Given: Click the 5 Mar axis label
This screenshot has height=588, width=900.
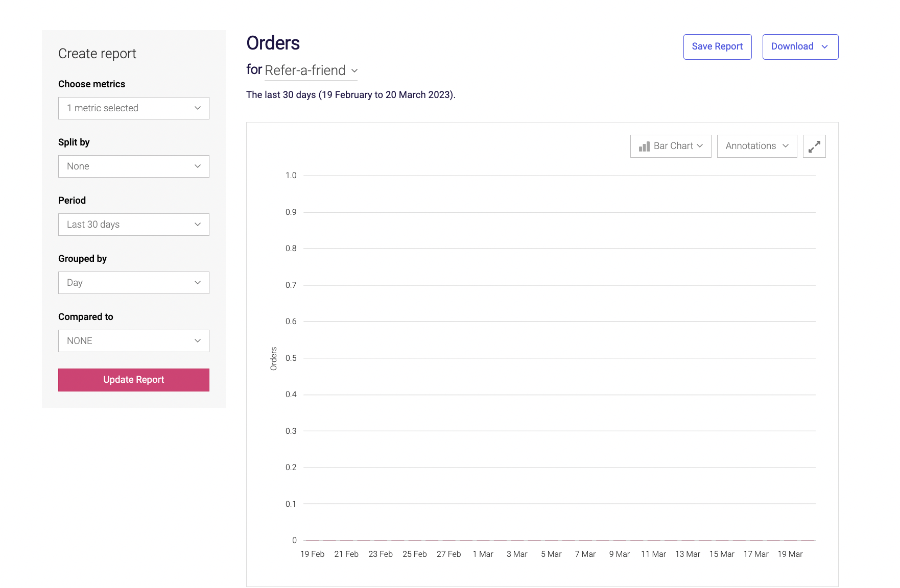Looking at the screenshot, I should pos(551,554).
